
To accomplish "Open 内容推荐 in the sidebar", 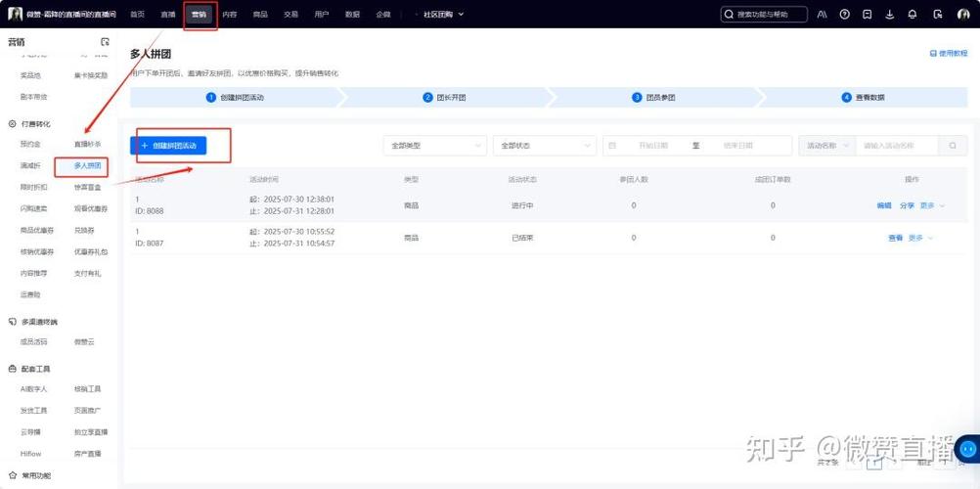I will [34, 273].
